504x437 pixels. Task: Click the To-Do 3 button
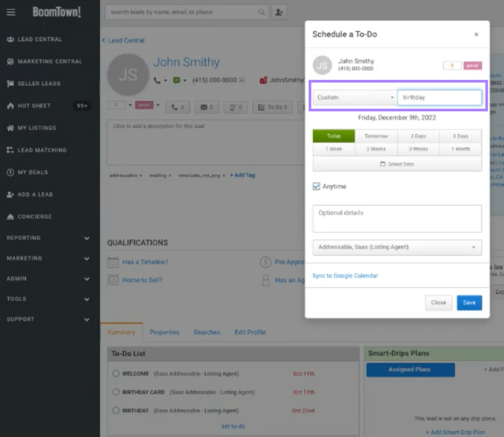[273, 107]
